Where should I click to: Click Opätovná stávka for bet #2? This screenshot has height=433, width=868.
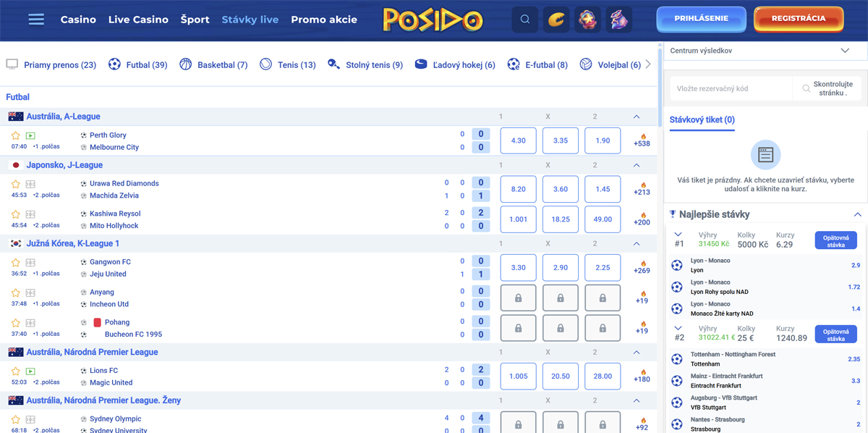tap(835, 334)
